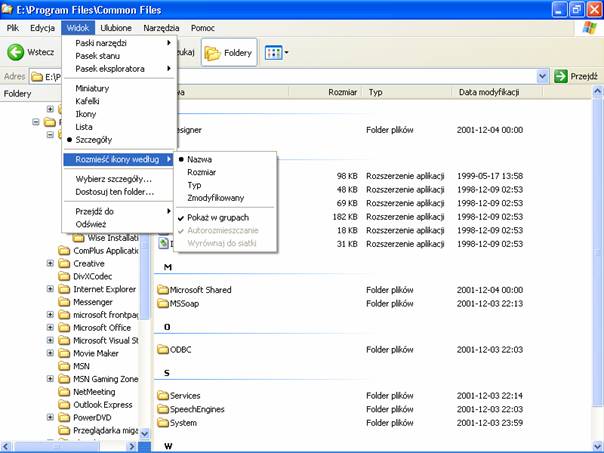Click the Windows flag logo in menu bar
This screenshot has height=453, width=604.
tap(589, 28)
